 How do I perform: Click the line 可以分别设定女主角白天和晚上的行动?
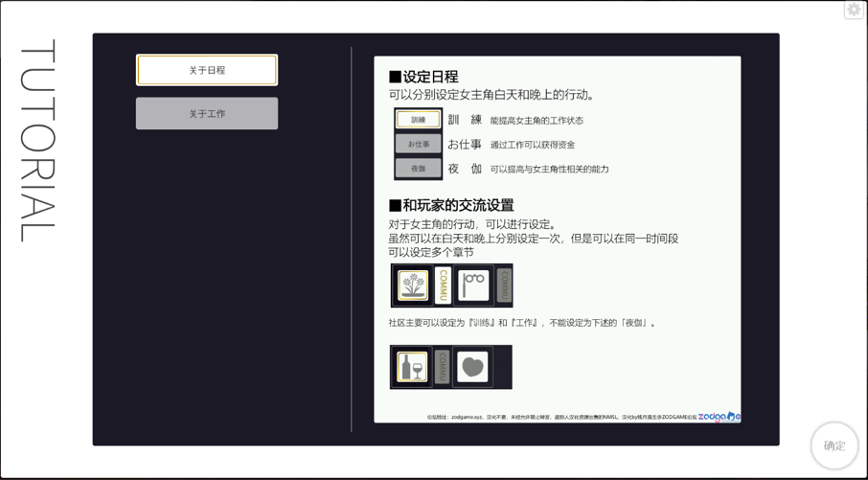491,95
